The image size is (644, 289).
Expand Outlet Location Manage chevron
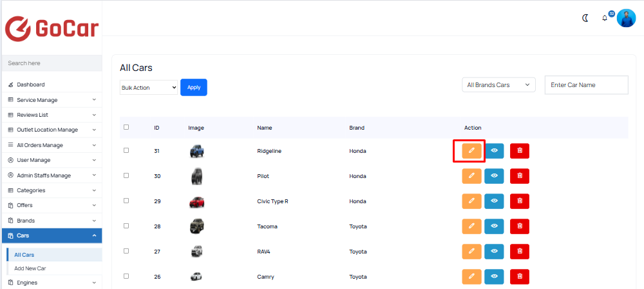[x=94, y=130]
